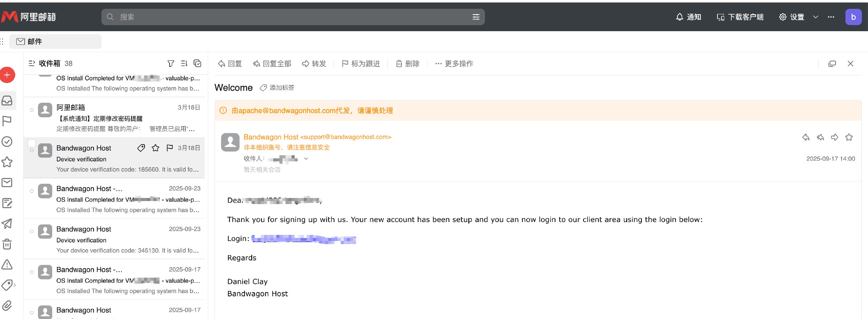Click the 收件箱 inbox heading

tap(50, 63)
